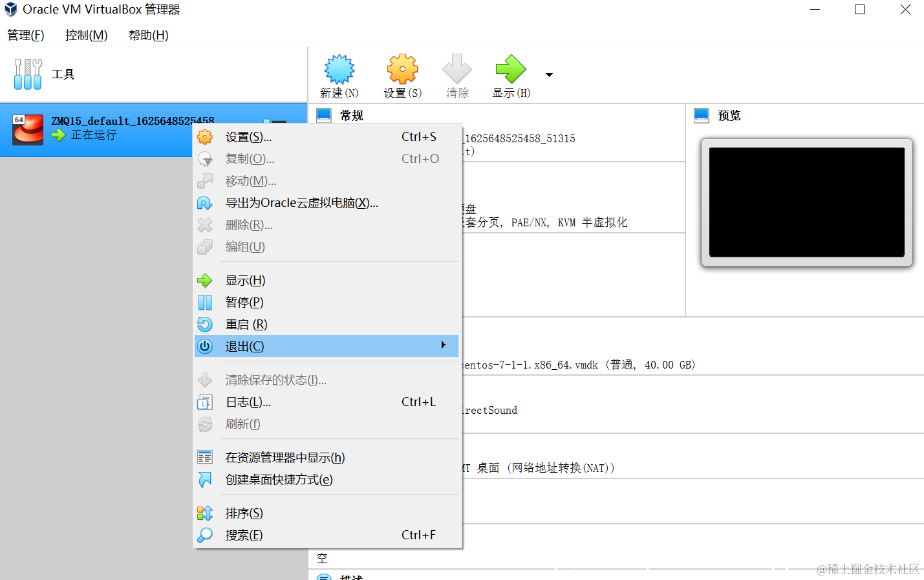Click the cloud export icon

coord(205,203)
